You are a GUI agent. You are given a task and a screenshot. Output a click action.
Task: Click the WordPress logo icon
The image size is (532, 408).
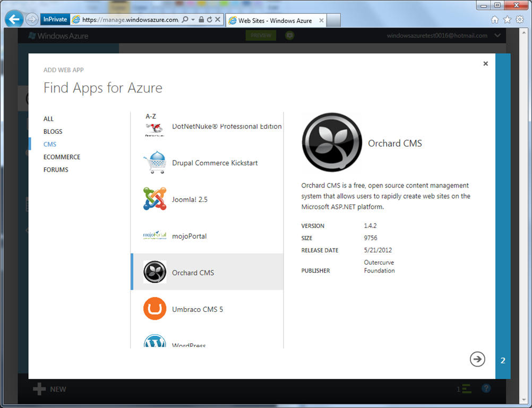[x=155, y=341]
